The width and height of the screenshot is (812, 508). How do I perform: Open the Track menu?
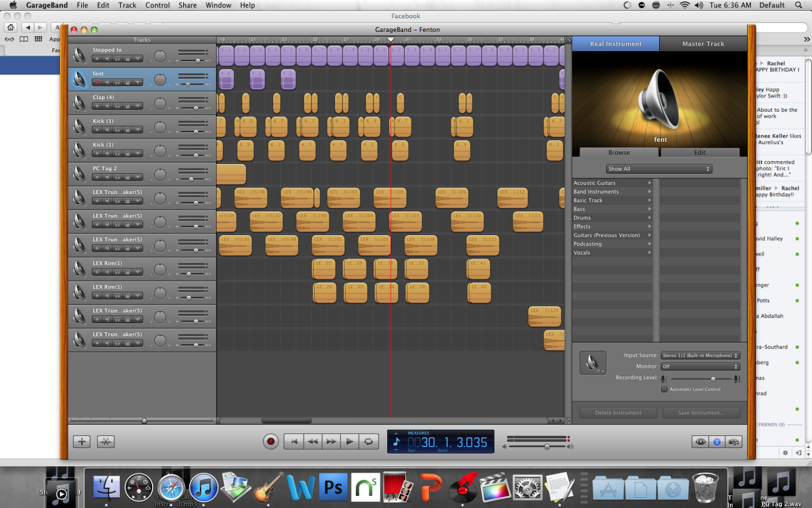point(127,5)
